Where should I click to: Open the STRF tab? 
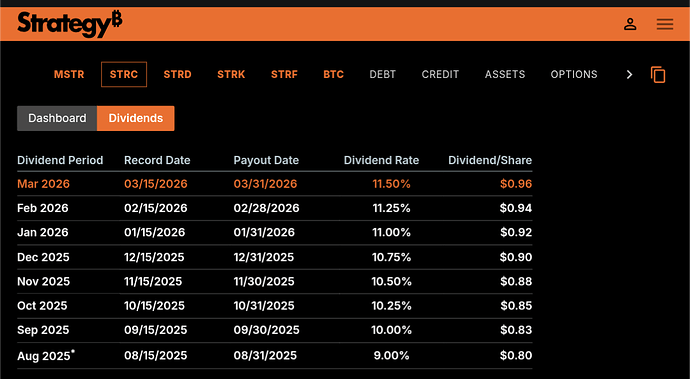284,74
